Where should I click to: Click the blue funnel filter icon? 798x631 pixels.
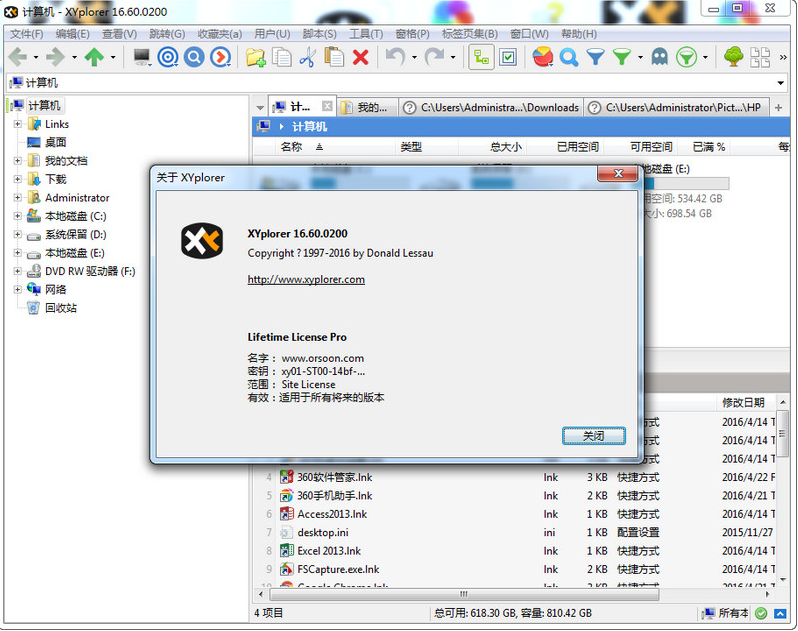pos(595,57)
